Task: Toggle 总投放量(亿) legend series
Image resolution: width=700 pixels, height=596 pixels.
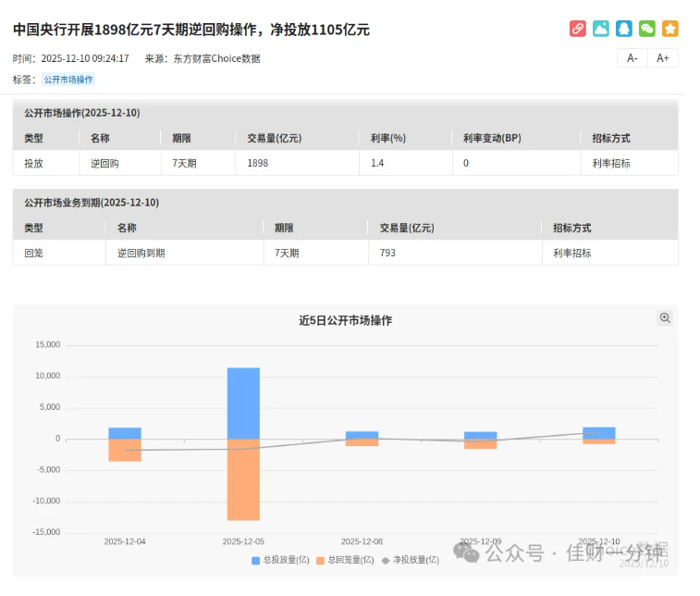Action: [x=280, y=560]
